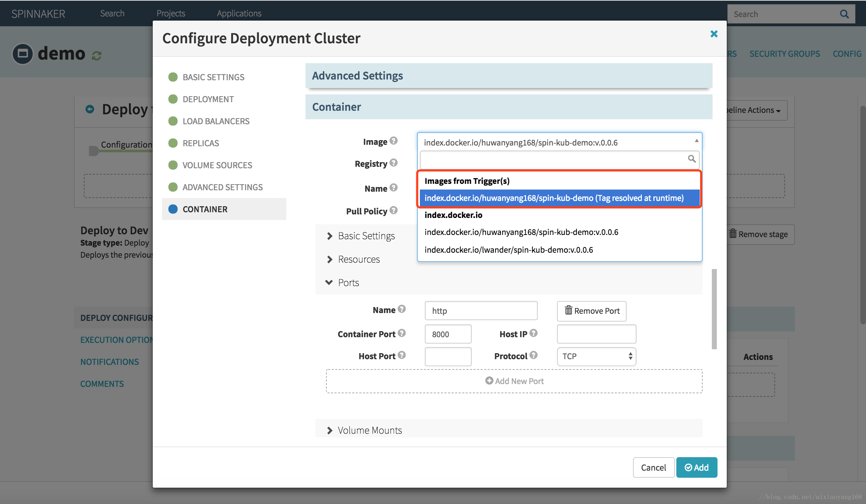Open Notifications section link
Image resolution: width=866 pixels, height=504 pixels.
coord(109,362)
